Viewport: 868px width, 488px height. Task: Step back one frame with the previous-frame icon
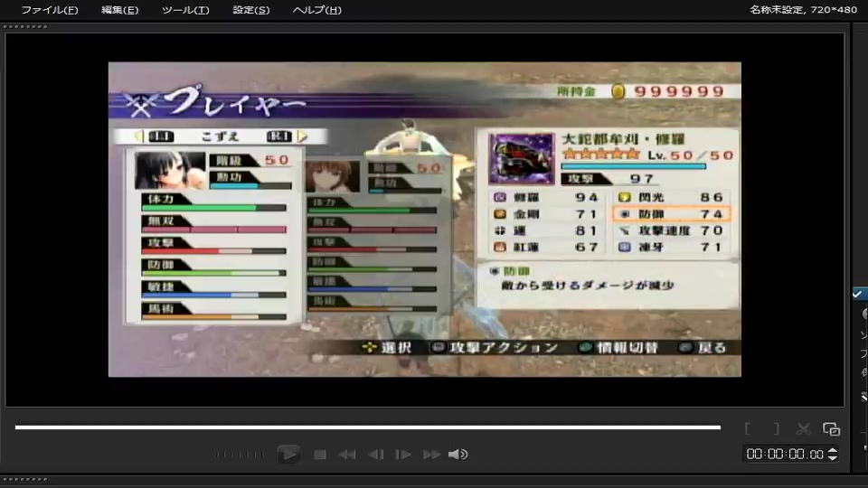coord(376,455)
